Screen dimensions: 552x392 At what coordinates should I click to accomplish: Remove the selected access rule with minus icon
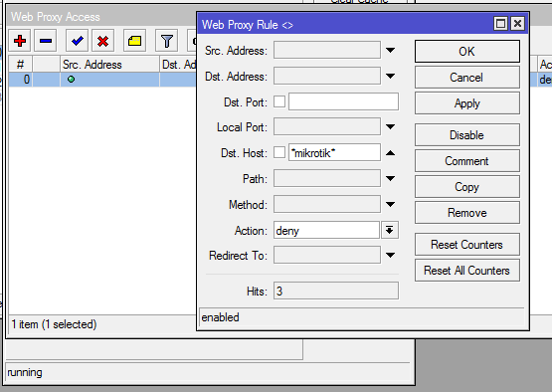click(x=46, y=41)
